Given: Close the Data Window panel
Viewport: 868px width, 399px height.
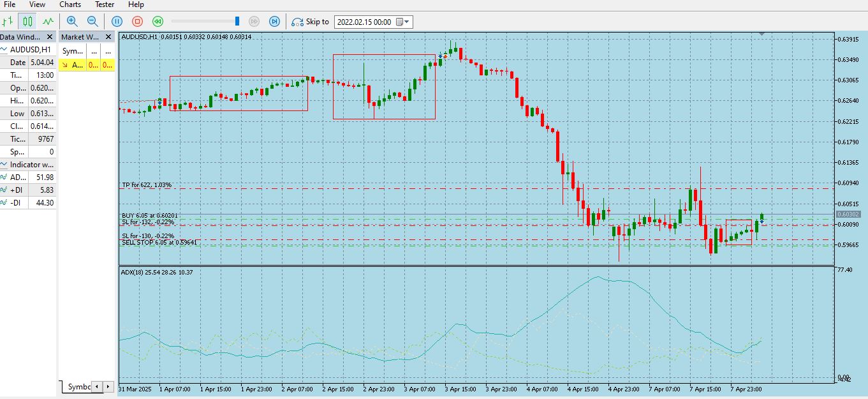Looking at the screenshot, I should 50,37.
